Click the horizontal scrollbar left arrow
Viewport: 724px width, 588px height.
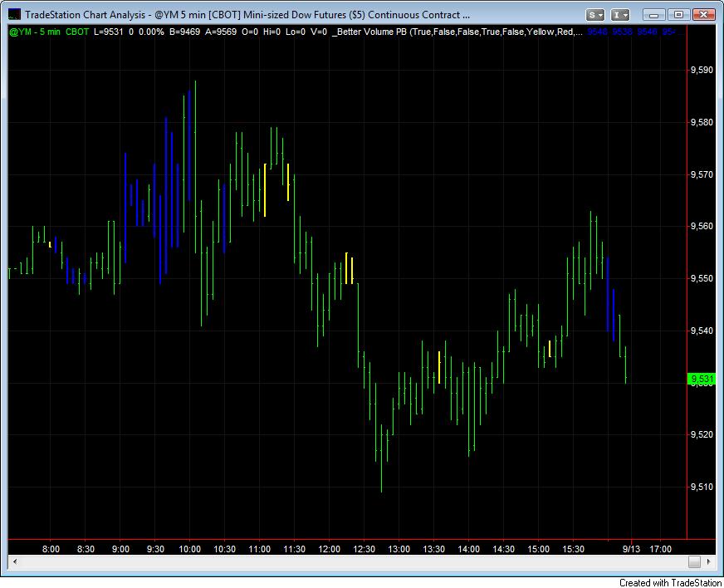pyautogui.click(x=15, y=561)
